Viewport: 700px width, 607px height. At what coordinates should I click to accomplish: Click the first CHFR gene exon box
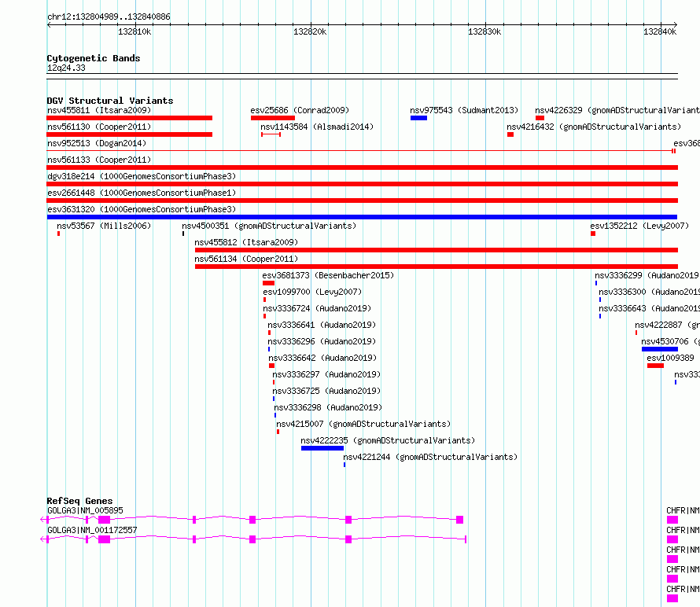pyautogui.click(x=672, y=520)
